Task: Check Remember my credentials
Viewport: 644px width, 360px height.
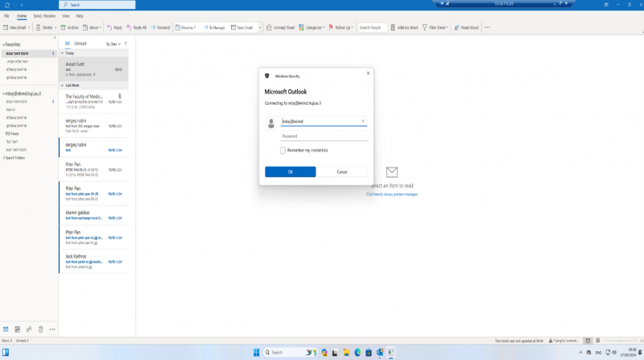Action: 283,151
